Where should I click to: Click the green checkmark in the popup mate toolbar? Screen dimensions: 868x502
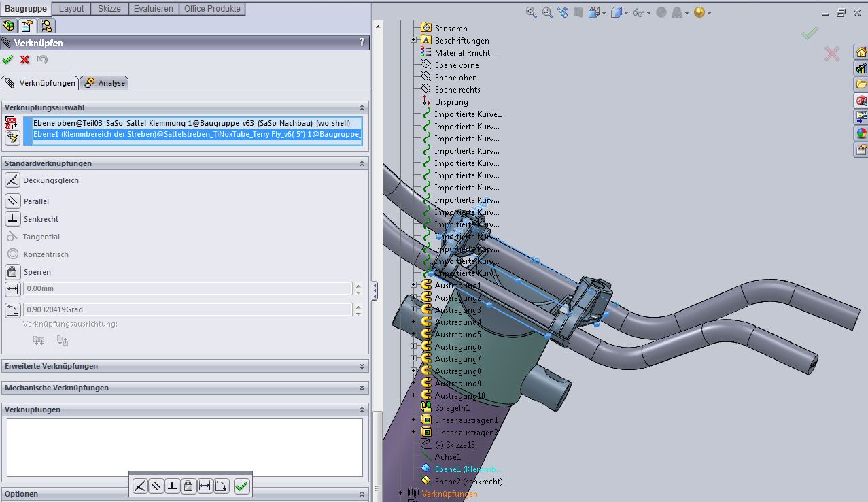tap(241, 486)
